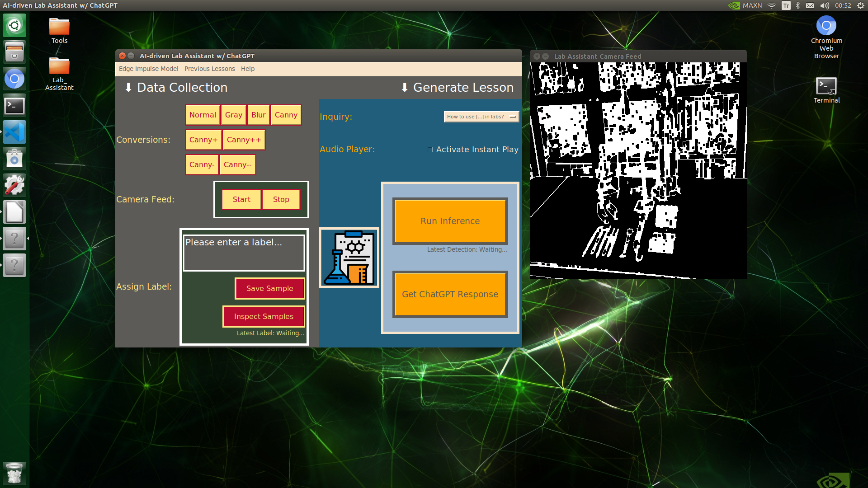Open keyboard input indicator in top bar
The width and height of the screenshot is (868, 488).
click(786, 5)
